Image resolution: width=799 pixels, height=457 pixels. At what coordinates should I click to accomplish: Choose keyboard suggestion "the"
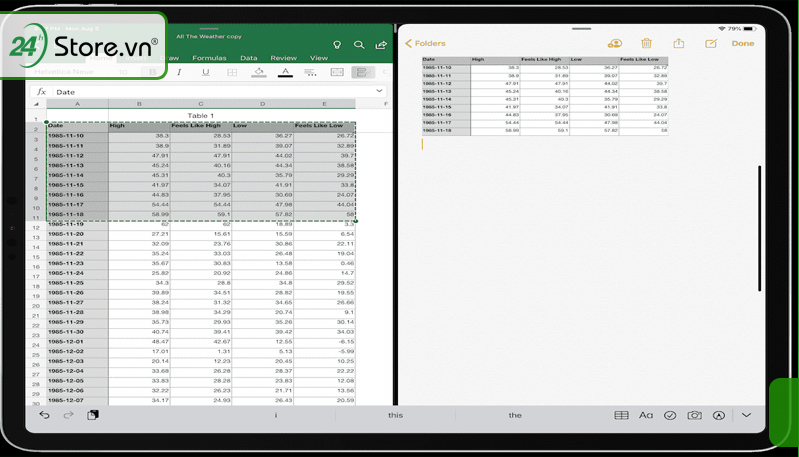pos(515,415)
